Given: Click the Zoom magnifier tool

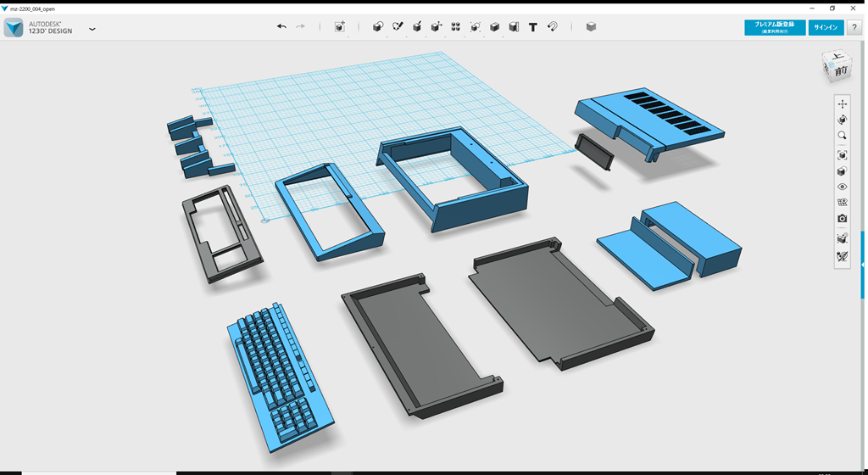Looking at the screenshot, I should (842, 136).
